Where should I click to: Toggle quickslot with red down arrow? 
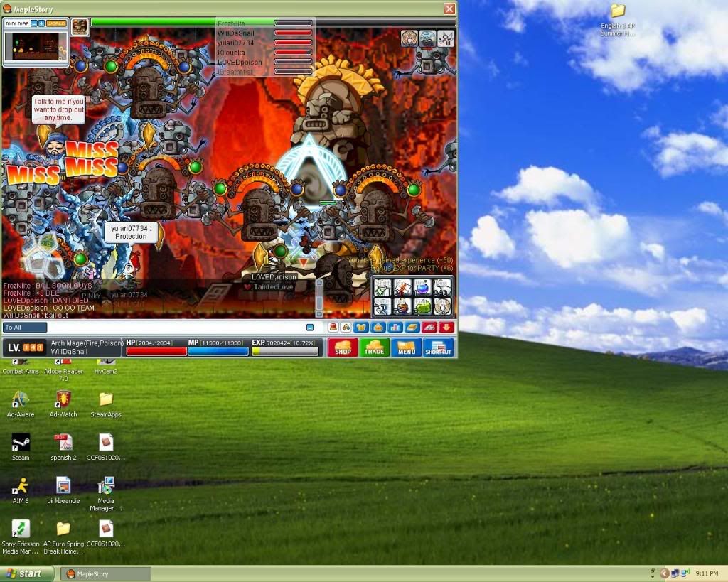coord(446,328)
